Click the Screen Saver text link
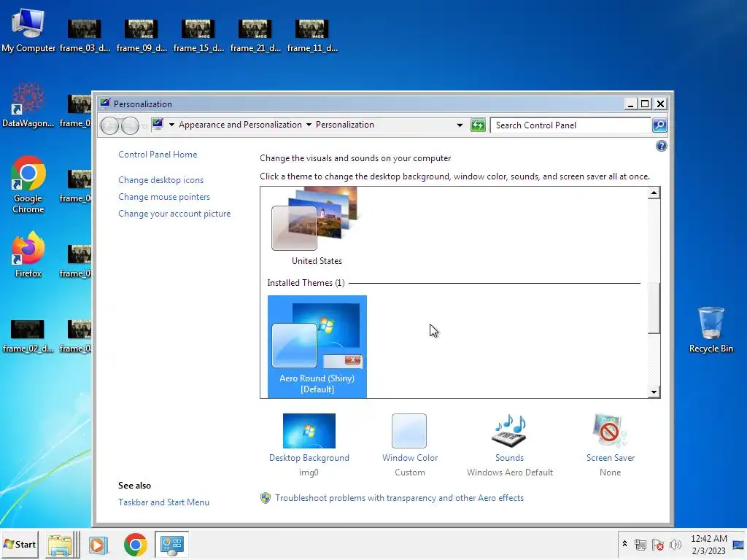747x560 pixels. 611,458
